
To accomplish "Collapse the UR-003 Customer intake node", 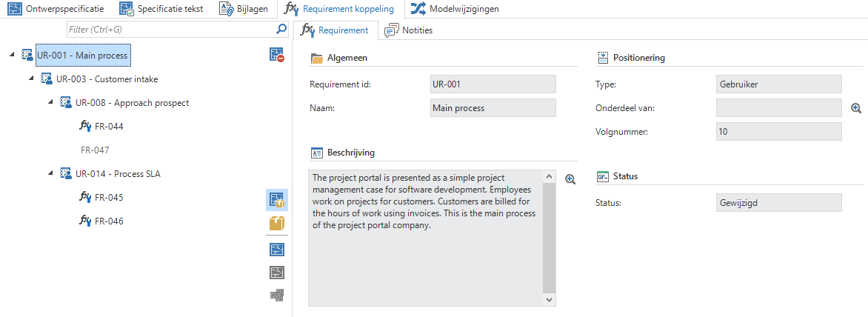I will tap(32, 79).
